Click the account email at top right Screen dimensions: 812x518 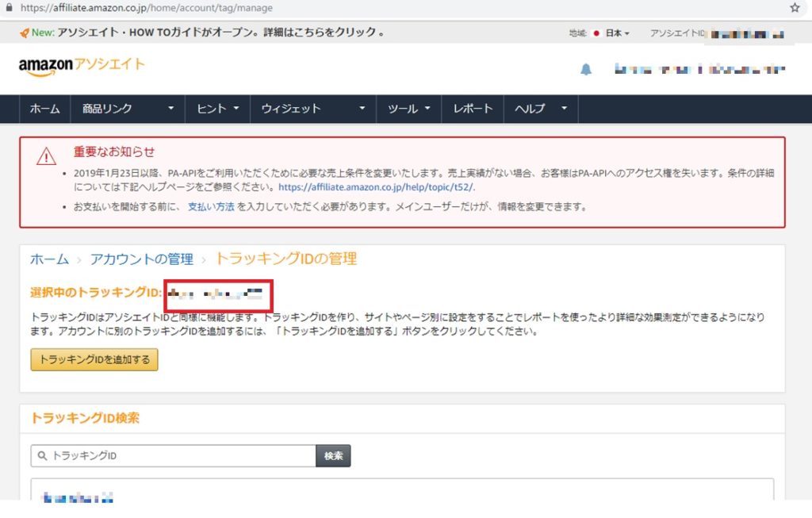699,69
